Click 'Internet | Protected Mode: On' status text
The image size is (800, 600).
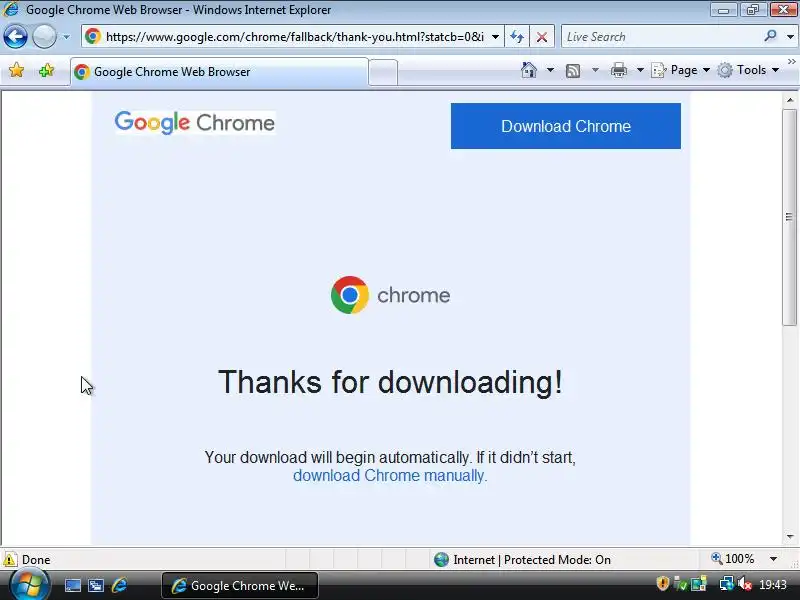point(532,560)
